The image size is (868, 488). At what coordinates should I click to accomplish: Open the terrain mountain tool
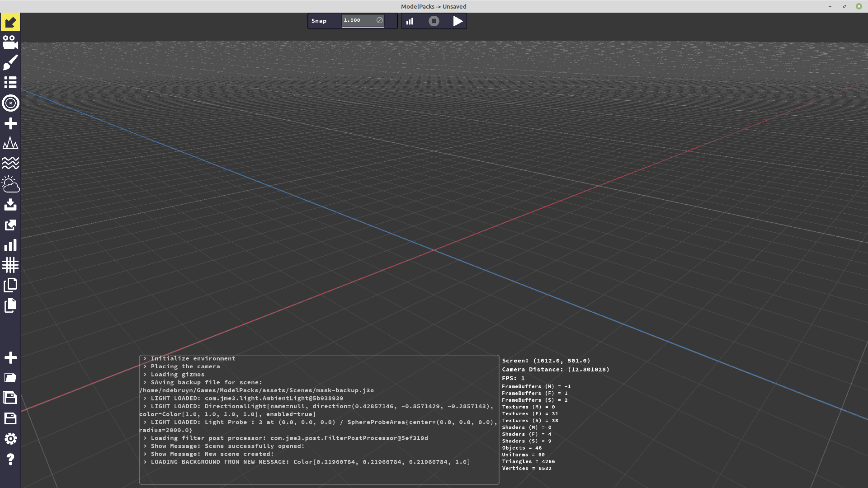[10, 143]
